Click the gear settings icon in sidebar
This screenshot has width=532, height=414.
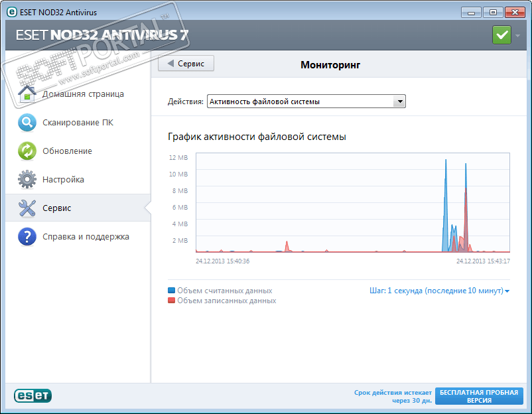tap(27, 180)
